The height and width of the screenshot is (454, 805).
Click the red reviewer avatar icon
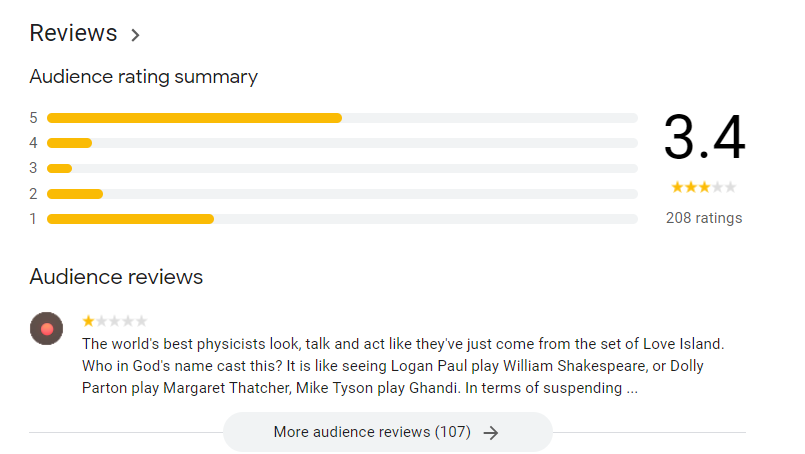[x=46, y=328]
